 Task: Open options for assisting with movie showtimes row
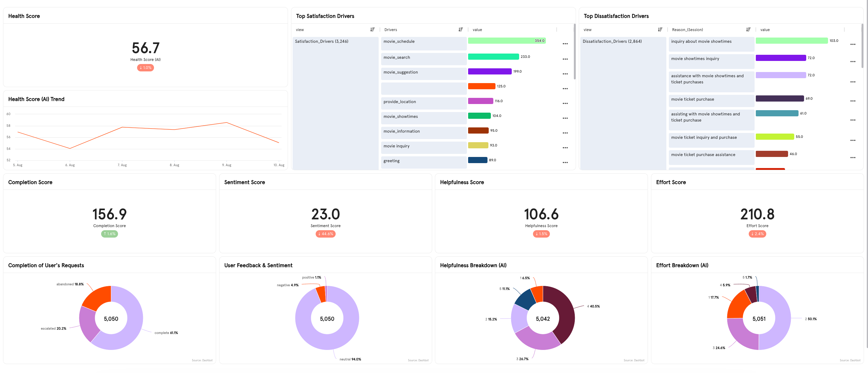coord(853,120)
